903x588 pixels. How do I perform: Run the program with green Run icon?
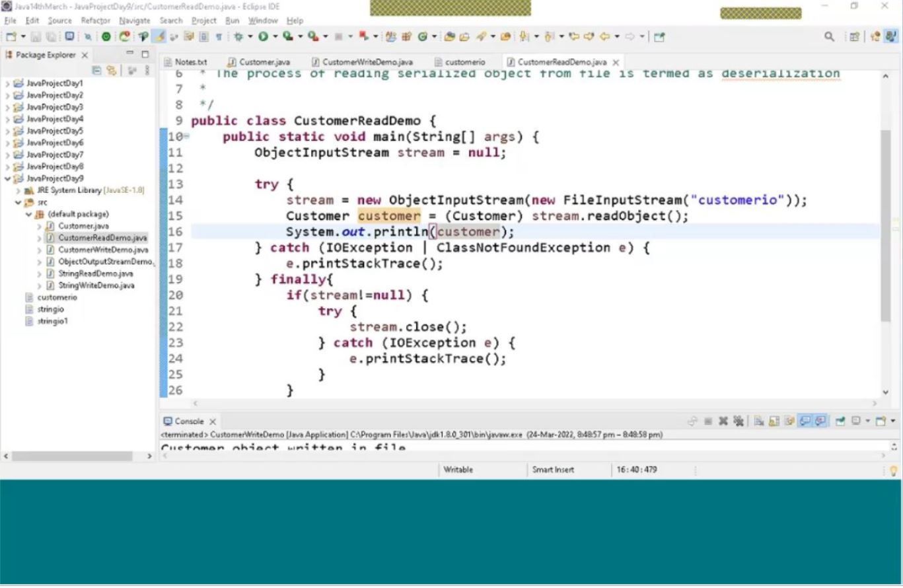(263, 37)
